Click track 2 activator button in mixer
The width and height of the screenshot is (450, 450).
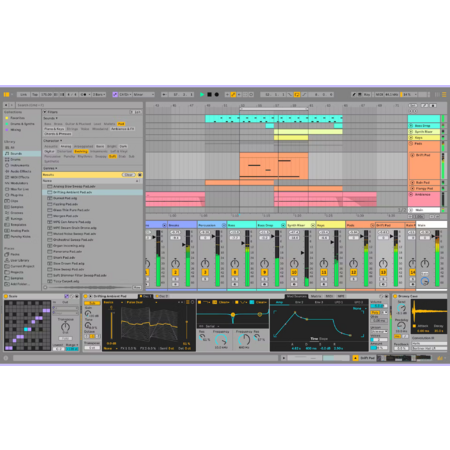point(175,272)
